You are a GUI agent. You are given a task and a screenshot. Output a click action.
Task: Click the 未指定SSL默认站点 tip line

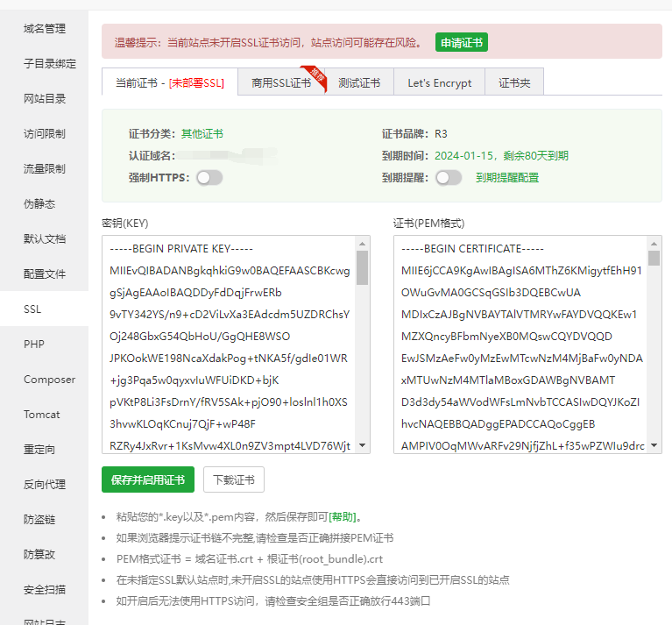pos(313,580)
